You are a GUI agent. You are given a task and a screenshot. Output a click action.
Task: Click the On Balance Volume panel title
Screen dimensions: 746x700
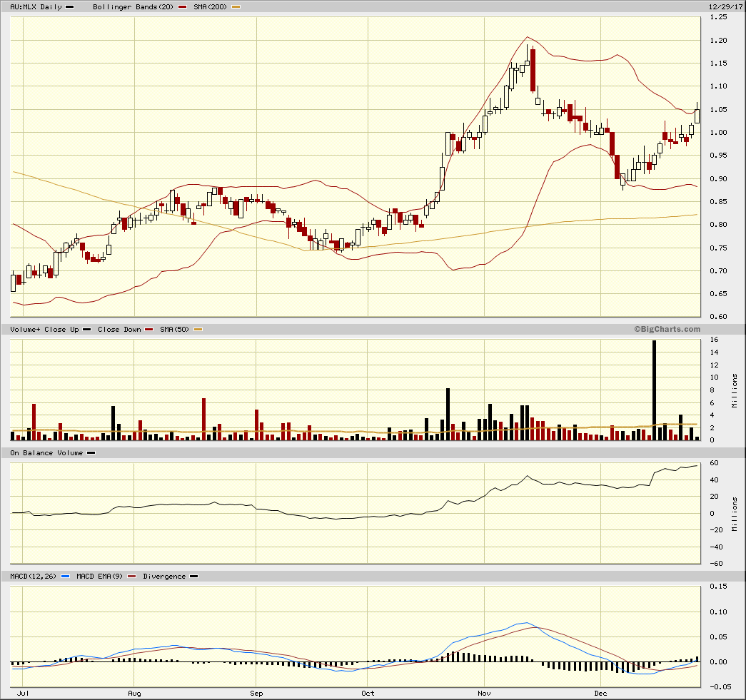[x=46, y=452]
